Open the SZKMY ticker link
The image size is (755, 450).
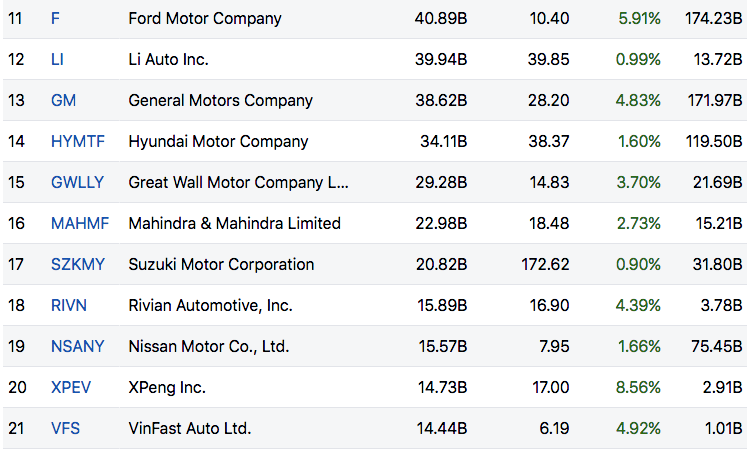pyautogui.click(x=76, y=265)
